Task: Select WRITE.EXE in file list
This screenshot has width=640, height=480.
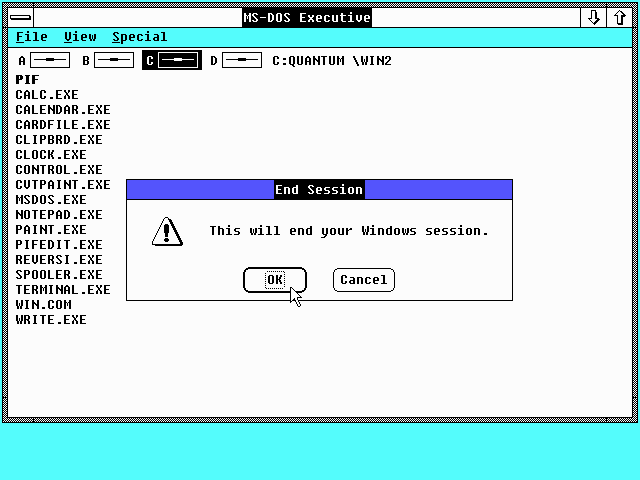Action: click(x=50, y=320)
